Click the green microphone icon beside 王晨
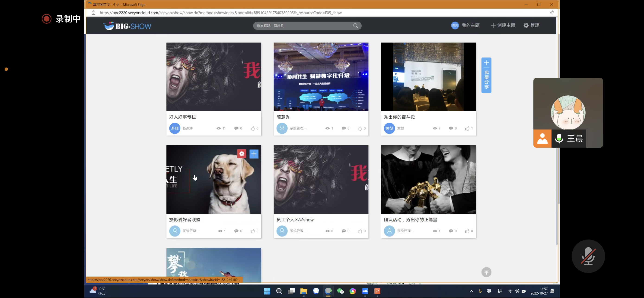644x298 pixels. pos(559,138)
